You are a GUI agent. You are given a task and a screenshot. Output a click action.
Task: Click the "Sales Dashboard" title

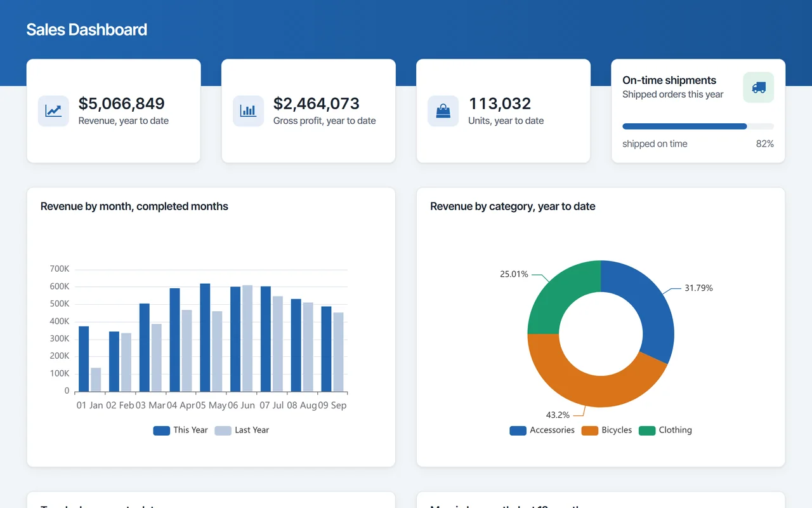[x=87, y=30]
